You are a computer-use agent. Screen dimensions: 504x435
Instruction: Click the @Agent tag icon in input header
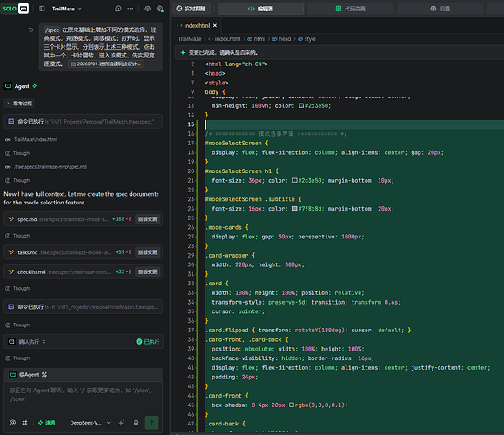coord(12,375)
